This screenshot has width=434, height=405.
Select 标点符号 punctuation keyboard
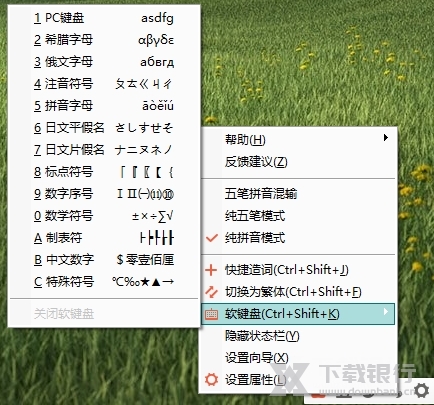pyautogui.click(x=104, y=172)
